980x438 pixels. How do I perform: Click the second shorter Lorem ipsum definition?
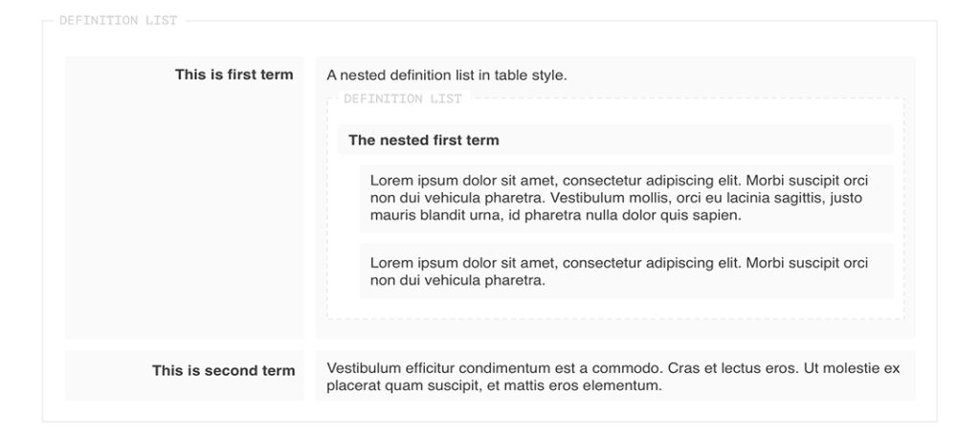626,272
